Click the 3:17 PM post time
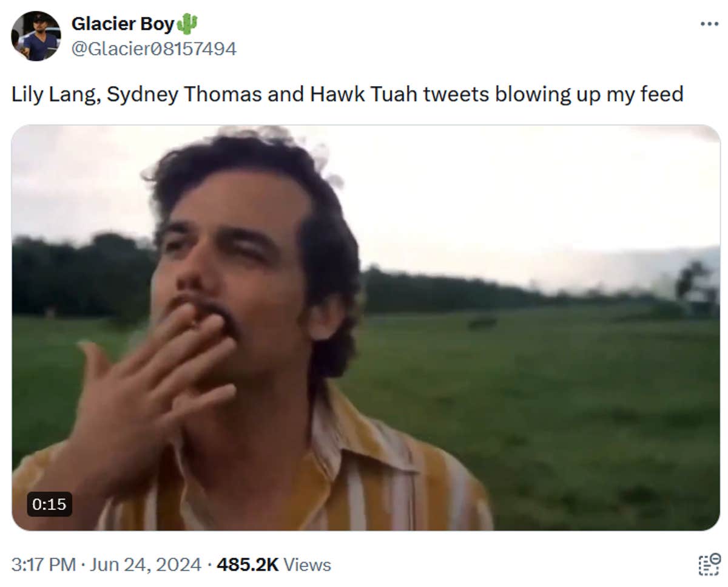This screenshot has width=728, height=587. tap(44, 565)
